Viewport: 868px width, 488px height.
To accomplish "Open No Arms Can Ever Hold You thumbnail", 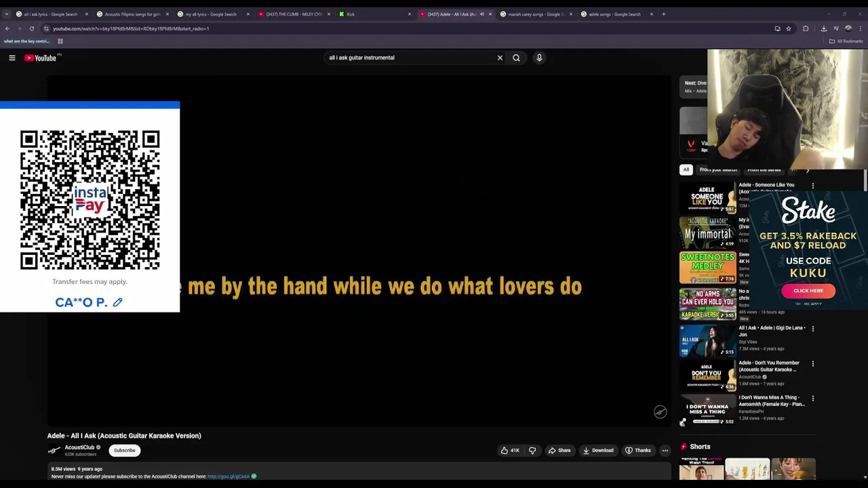I will coord(707,304).
